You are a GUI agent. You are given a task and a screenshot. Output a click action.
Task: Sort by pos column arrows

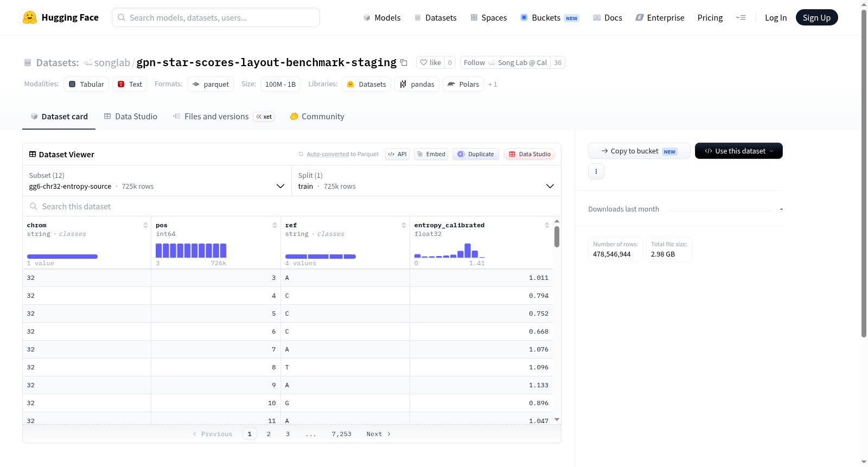pos(275,225)
